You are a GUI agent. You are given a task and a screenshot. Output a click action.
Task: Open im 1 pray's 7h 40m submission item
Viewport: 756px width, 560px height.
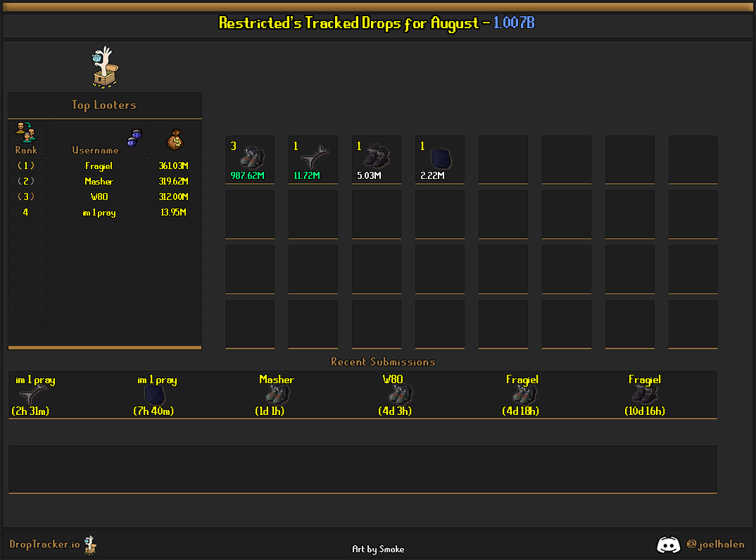pyautogui.click(x=155, y=395)
